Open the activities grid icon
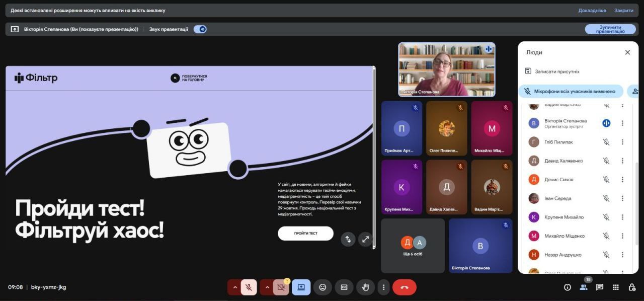This screenshot has width=644, height=301. tap(616, 287)
